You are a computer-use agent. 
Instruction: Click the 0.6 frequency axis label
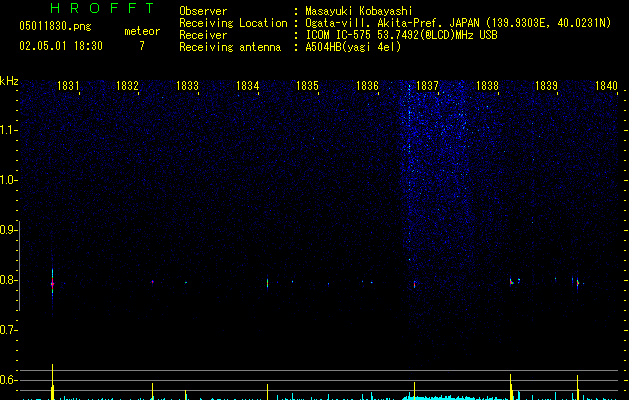click(8, 380)
